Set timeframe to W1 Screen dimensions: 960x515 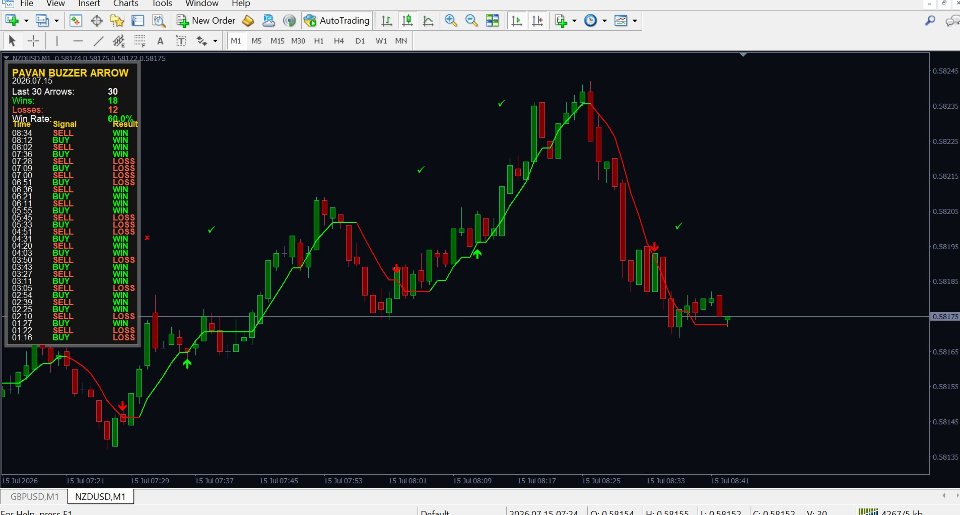(381, 41)
